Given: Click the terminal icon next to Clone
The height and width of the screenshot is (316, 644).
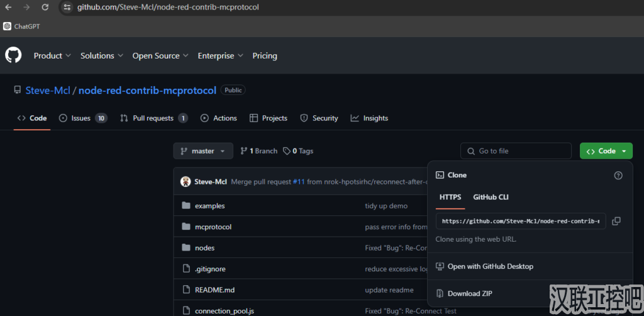Looking at the screenshot, I should click(x=440, y=175).
